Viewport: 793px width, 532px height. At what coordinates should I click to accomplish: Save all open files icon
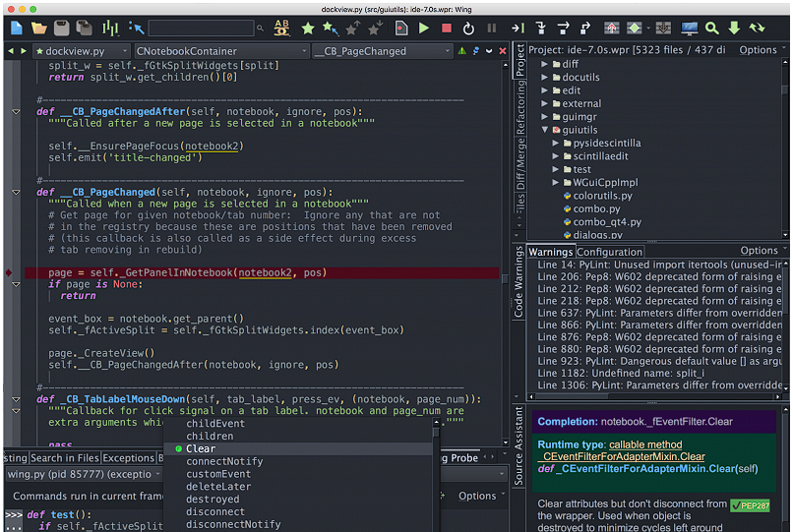coord(84,28)
